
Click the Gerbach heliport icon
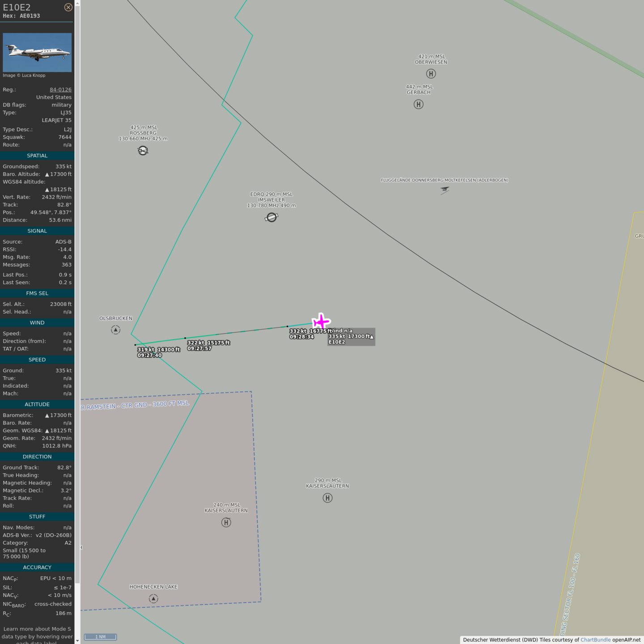tap(418, 104)
